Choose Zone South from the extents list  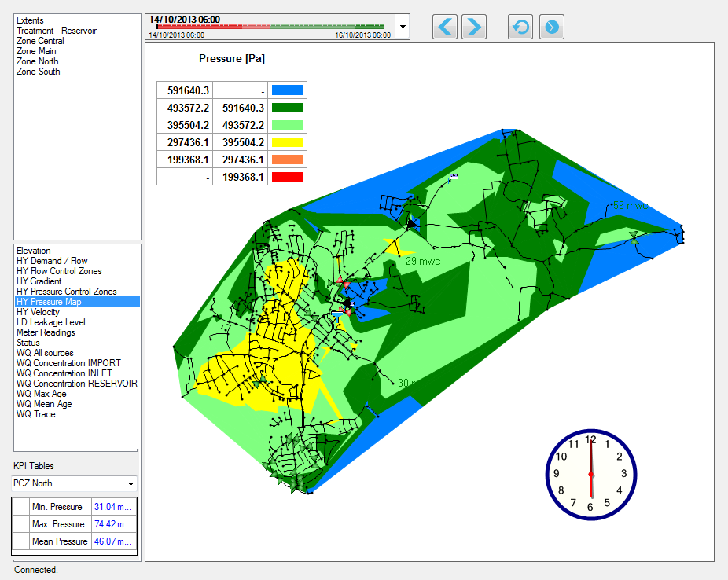click(x=38, y=72)
